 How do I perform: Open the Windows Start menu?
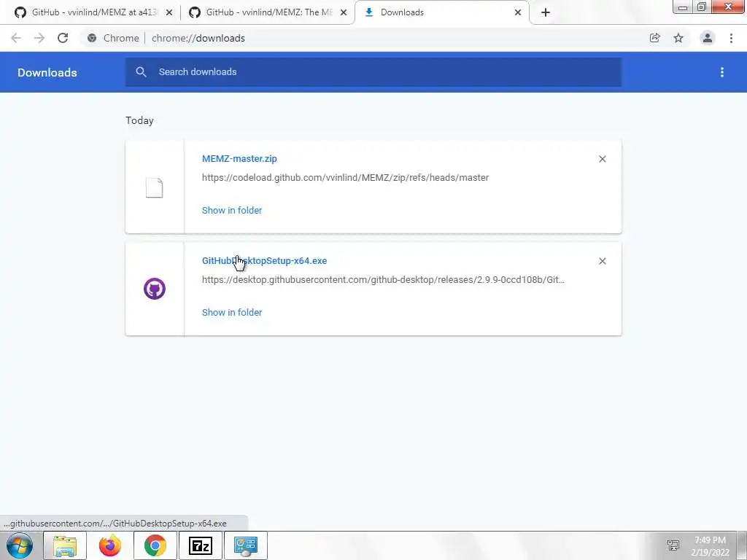click(x=20, y=545)
